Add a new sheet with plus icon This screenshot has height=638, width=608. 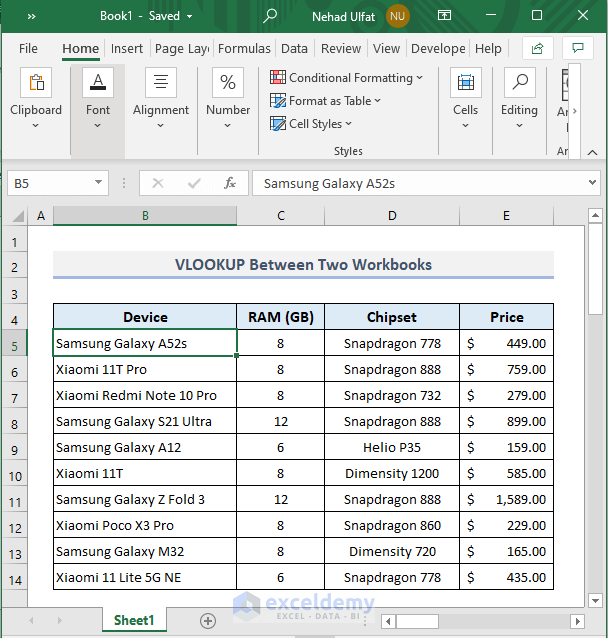(x=208, y=621)
